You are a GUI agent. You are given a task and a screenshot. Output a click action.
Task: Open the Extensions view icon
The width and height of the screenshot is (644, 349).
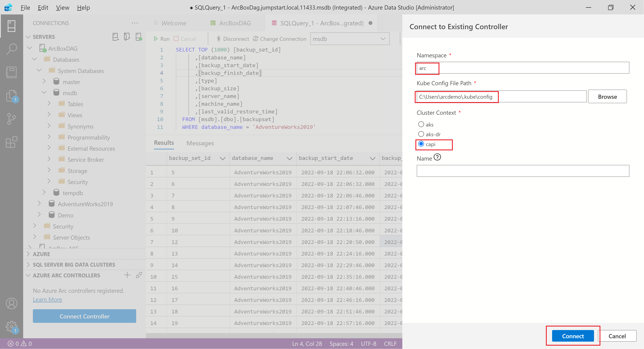[x=12, y=142]
